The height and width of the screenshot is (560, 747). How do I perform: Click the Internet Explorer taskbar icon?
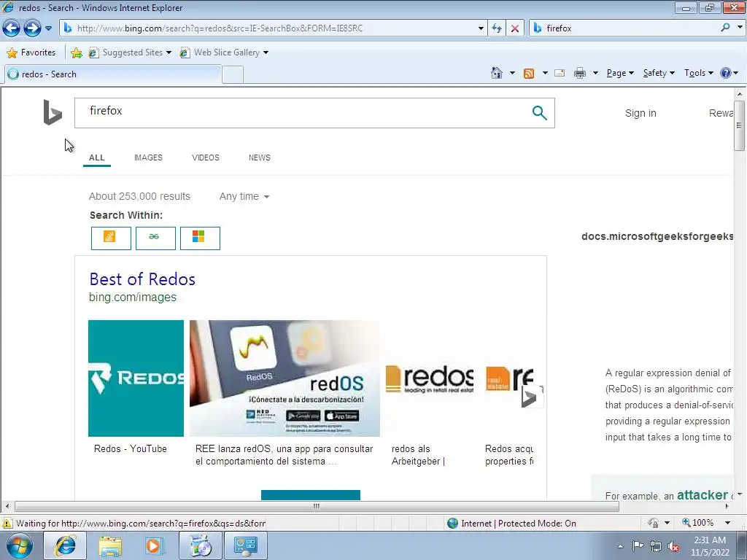(x=65, y=545)
